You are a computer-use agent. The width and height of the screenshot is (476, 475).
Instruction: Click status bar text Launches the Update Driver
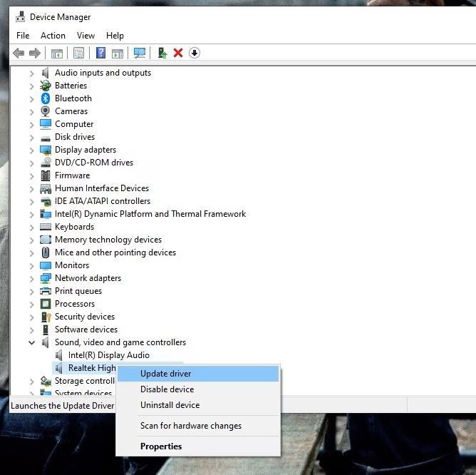pos(63,406)
